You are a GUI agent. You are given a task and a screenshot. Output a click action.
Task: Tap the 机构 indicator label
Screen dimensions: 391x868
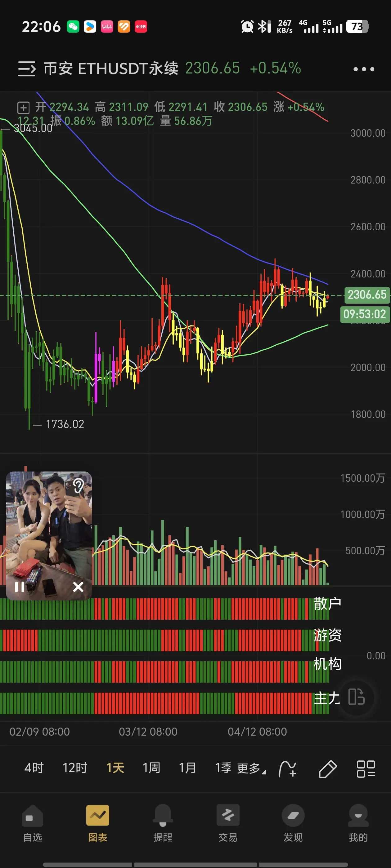[x=327, y=663]
